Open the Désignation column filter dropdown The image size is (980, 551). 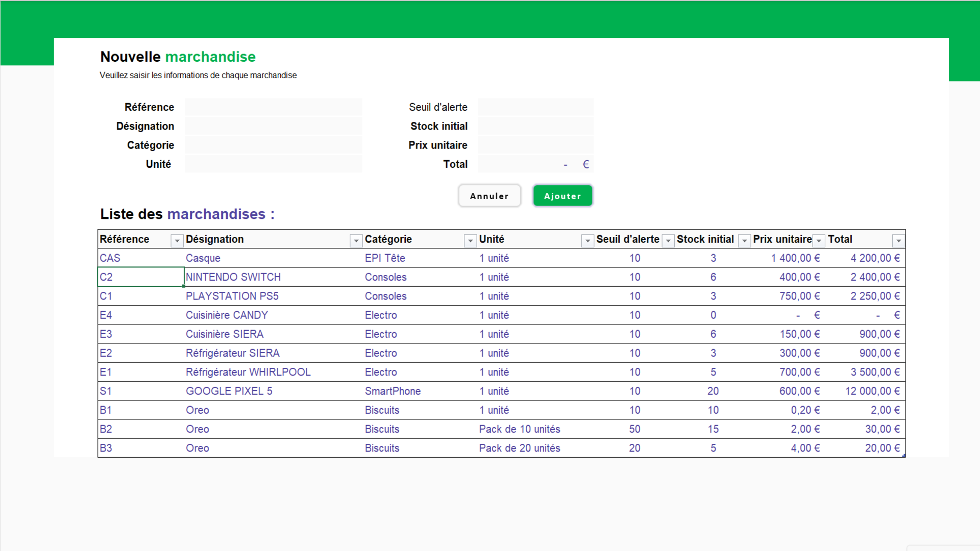[x=356, y=240]
